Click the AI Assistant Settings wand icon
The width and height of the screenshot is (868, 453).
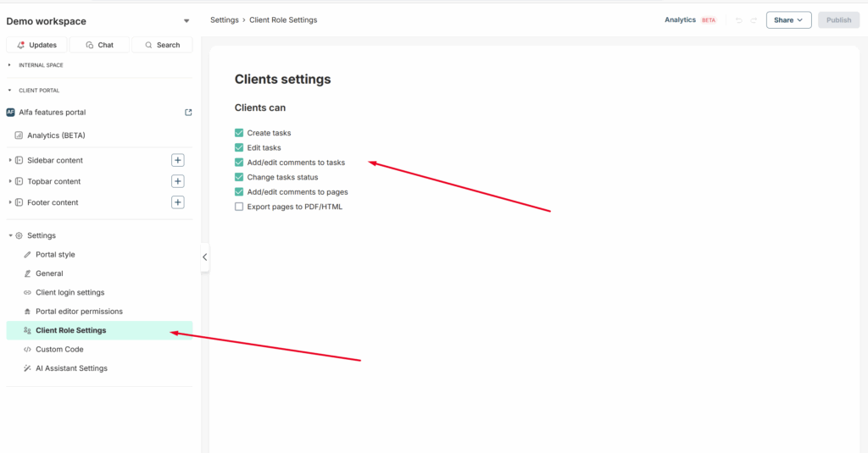tap(27, 368)
